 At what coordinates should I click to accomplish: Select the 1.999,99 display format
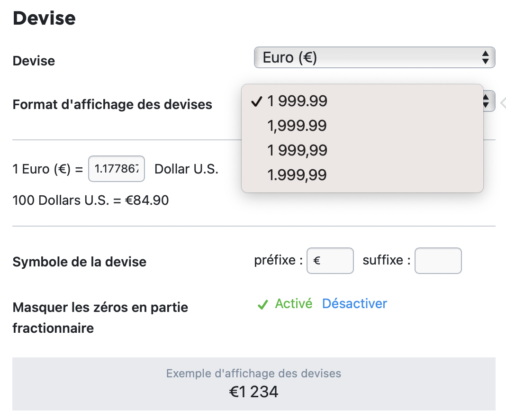coord(362,174)
